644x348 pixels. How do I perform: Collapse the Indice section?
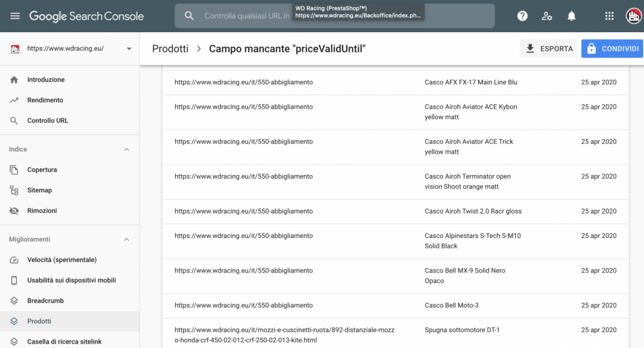(126, 149)
